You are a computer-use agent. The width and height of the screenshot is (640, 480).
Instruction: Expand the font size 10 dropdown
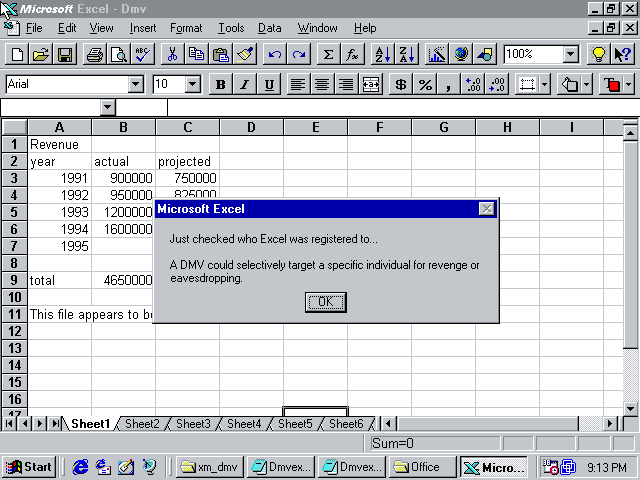click(x=193, y=84)
